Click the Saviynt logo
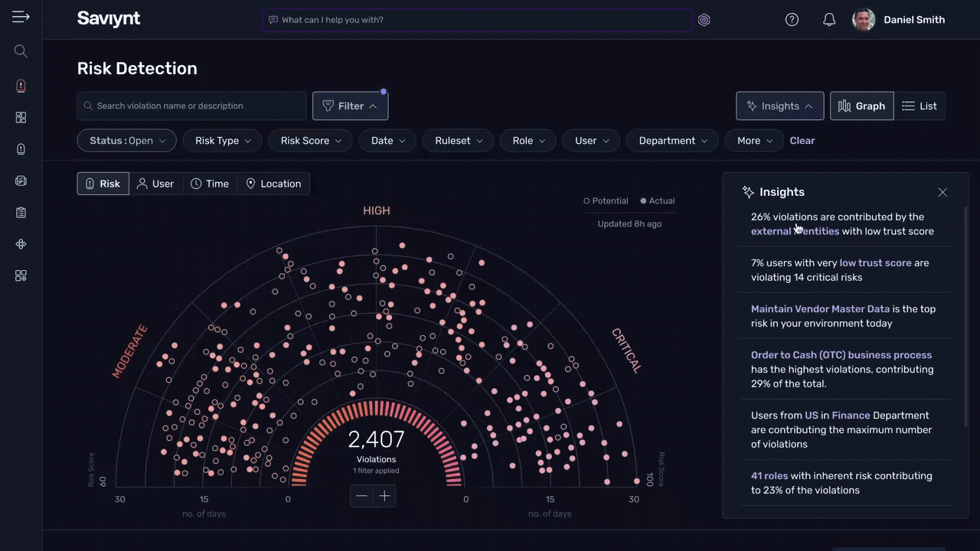 click(x=109, y=19)
